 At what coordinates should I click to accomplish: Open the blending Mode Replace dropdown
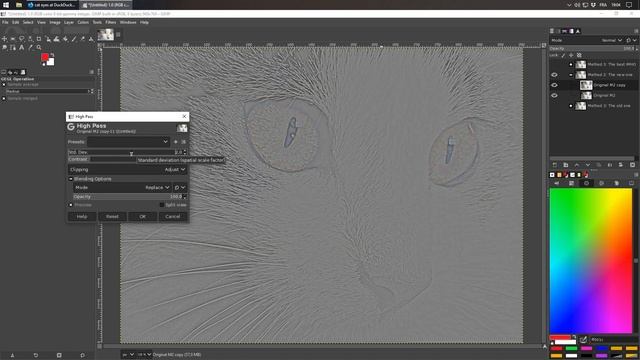point(122,187)
